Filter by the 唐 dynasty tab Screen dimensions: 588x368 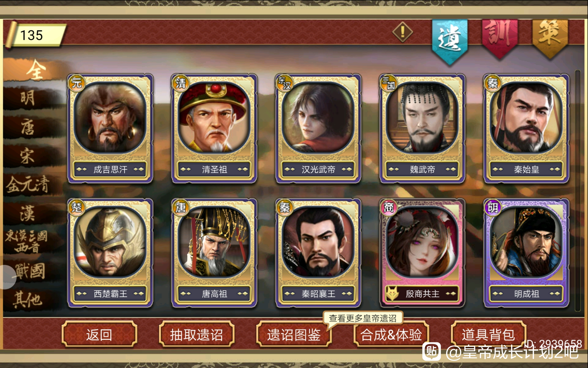coord(28,127)
